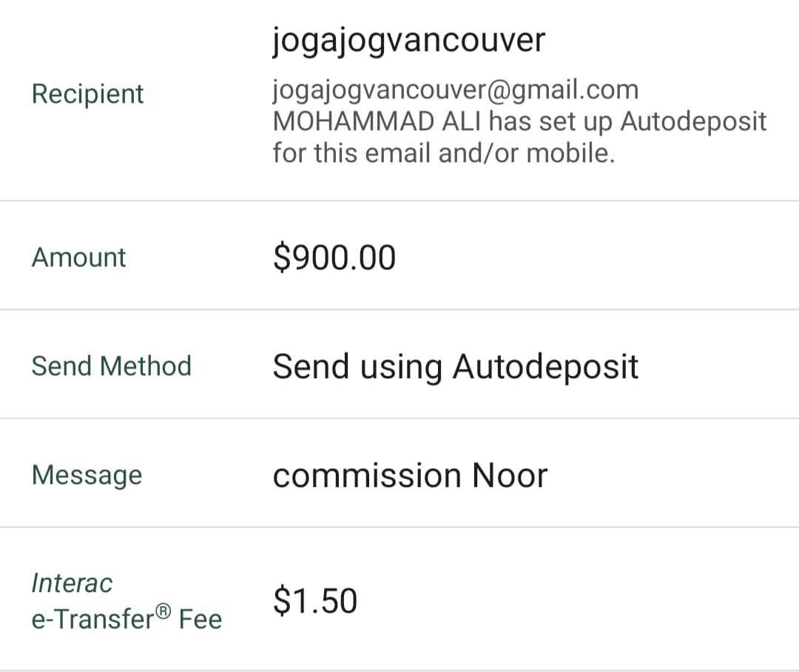Tap the italic Interac word
Image resolution: width=799 pixels, height=672 pixels.
72,583
